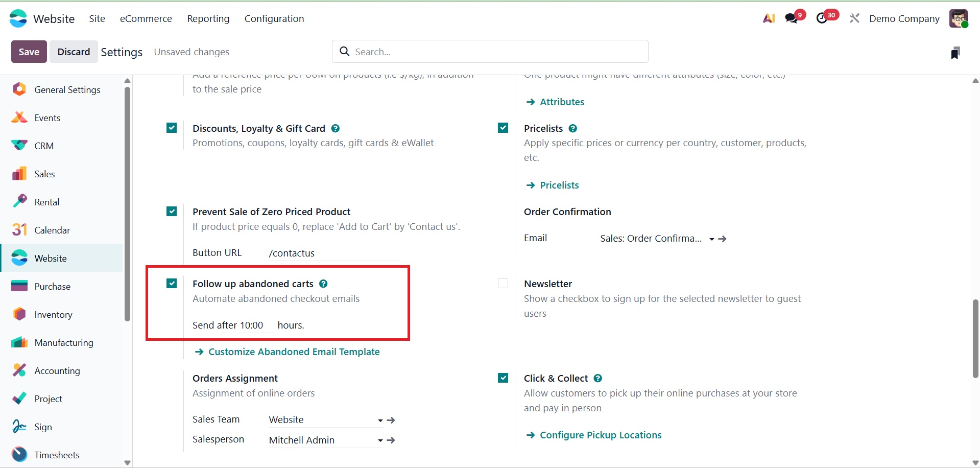
Task: Save the settings changes
Action: tap(29, 52)
